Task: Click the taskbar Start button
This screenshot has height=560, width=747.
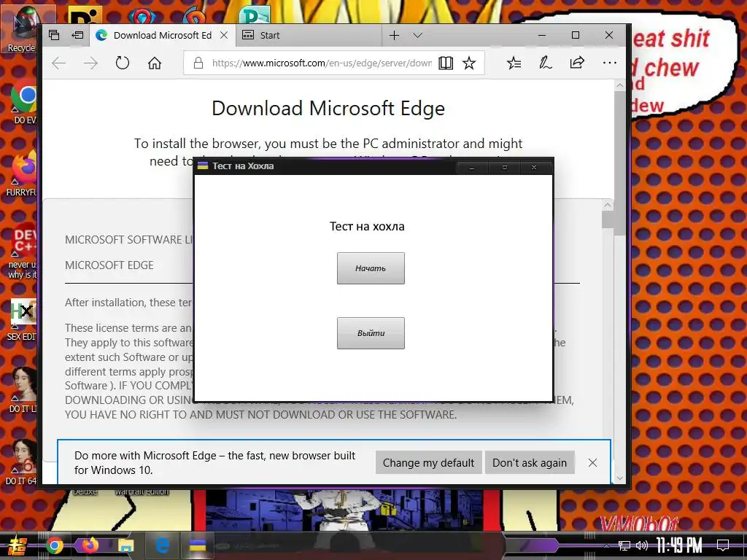Action: (16, 545)
